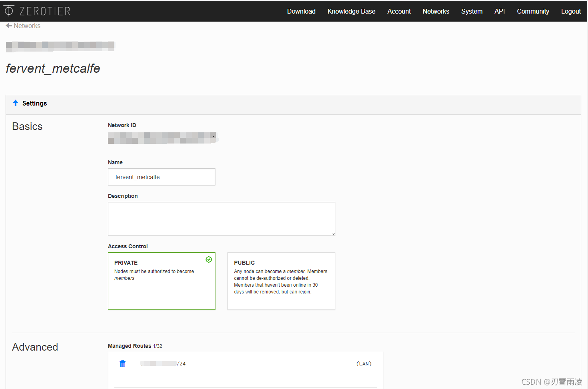Focus the Name input field
Image resolution: width=588 pixels, height=389 pixels.
click(x=161, y=177)
